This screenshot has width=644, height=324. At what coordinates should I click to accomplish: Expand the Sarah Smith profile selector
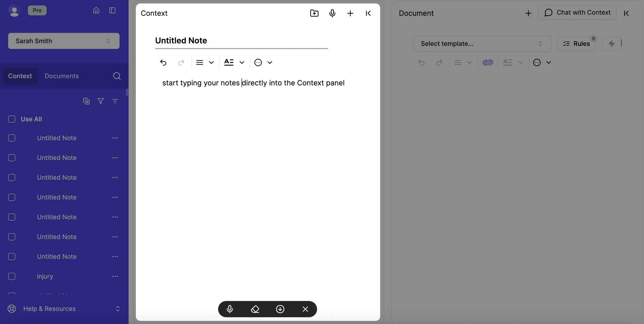pos(64,41)
